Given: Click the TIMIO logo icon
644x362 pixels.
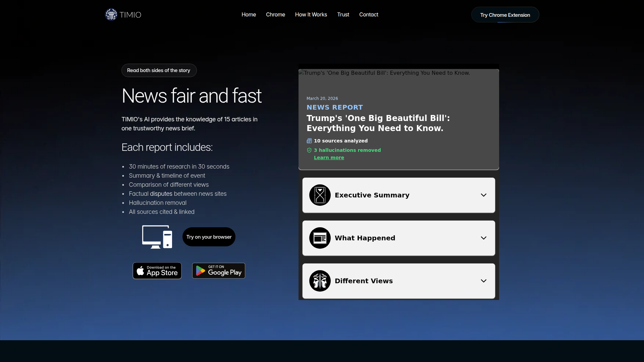Looking at the screenshot, I should coord(111,14).
